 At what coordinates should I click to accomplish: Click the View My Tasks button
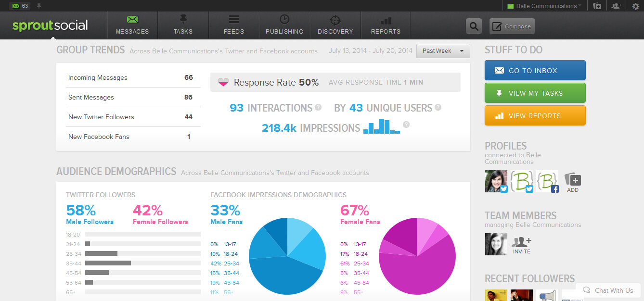click(x=535, y=93)
